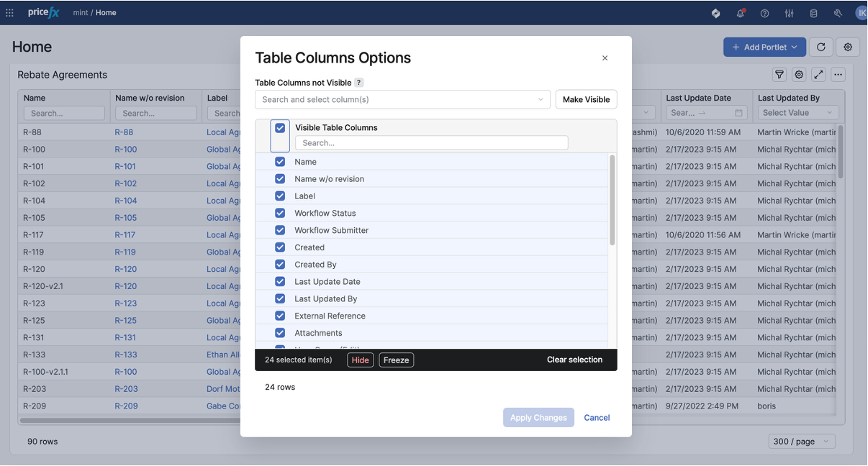Toggle the Created By column checkbox
Image resolution: width=868 pixels, height=466 pixels.
click(280, 265)
